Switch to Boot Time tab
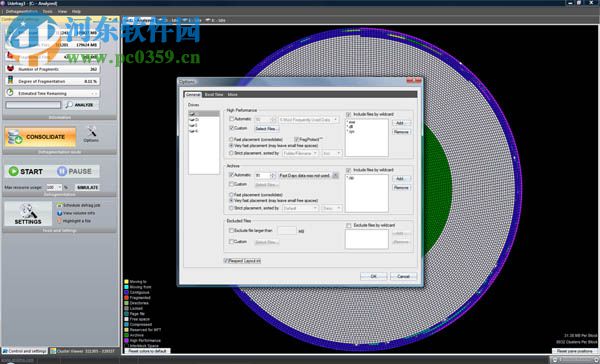Viewport: 600px width, 364px height. (214, 95)
